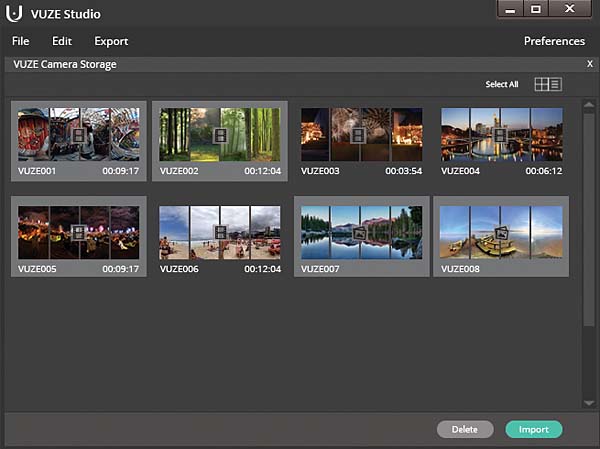This screenshot has width=600, height=449.
Task: Click the scrollbar down arrow
Action: 589,403
